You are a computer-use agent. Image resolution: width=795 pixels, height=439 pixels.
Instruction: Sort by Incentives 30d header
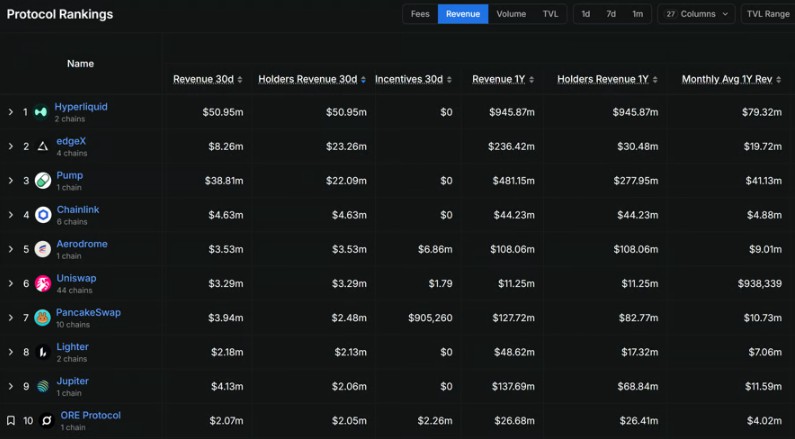point(409,80)
